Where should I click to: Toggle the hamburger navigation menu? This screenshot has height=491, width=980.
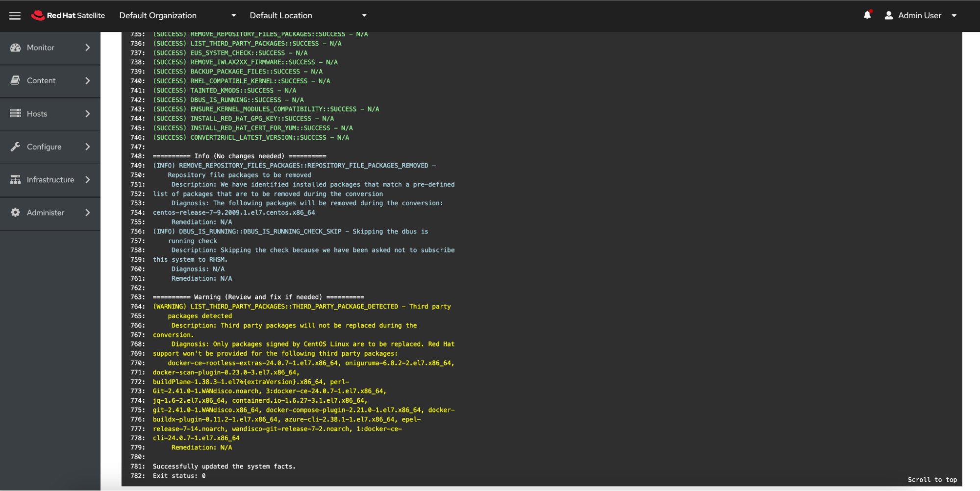pos(15,16)
